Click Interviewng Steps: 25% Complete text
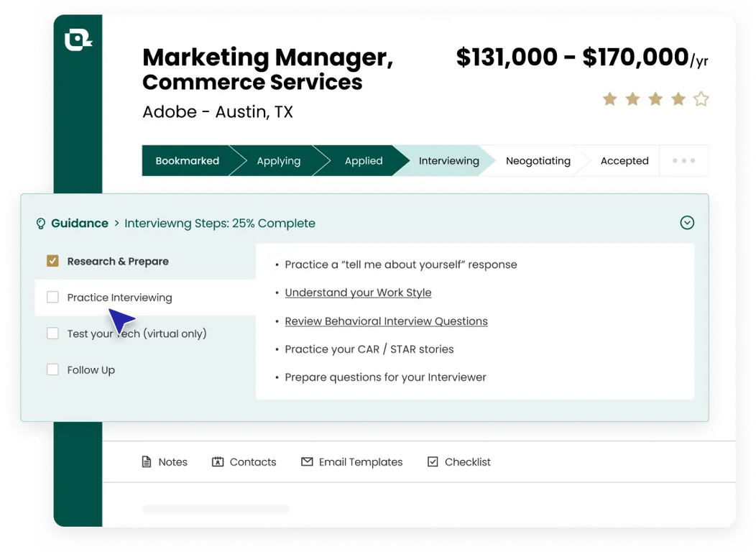Image resolution: width=756 pixels, height=552 pixels. (220, 224)
